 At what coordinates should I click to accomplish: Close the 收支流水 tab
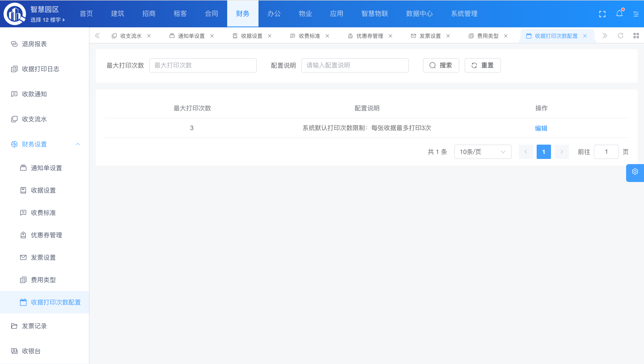[x=149, y=36]
